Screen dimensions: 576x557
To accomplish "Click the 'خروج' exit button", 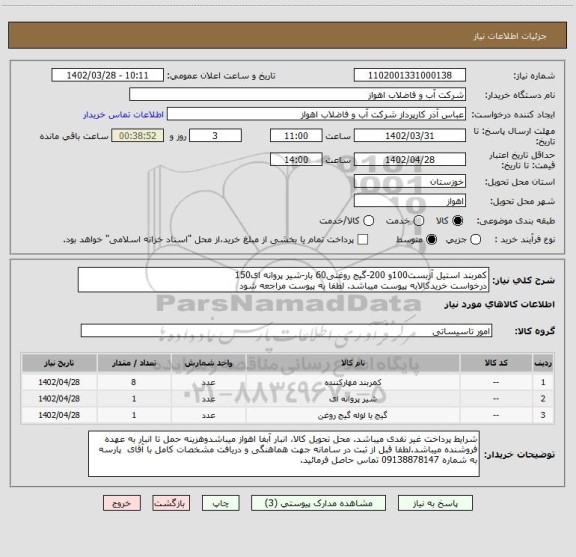I will point(122,503).
